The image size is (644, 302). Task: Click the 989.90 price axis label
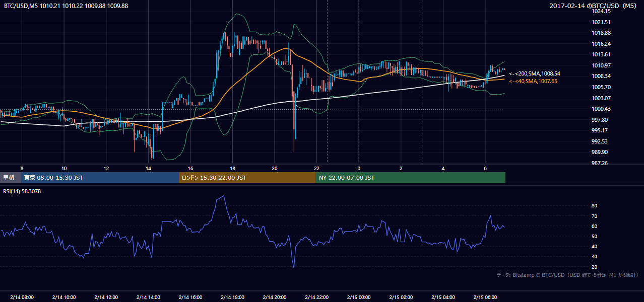click(600, 152)
